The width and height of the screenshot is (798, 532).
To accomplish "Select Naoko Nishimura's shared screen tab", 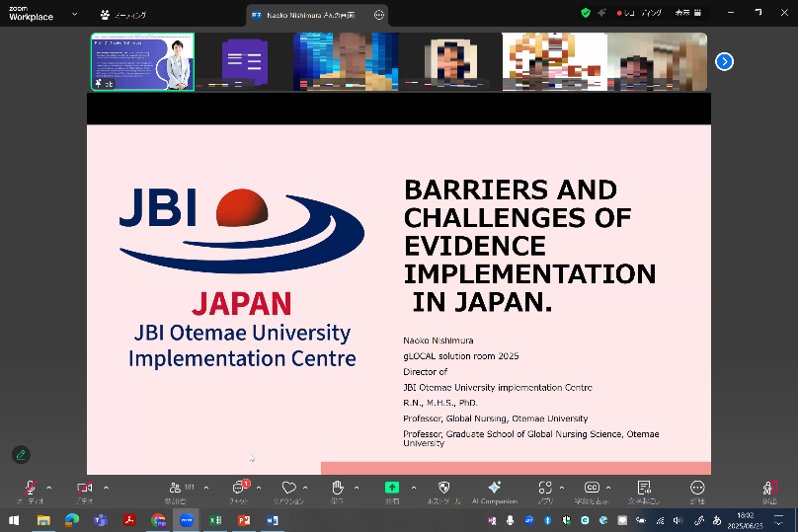I will point(310,15).
